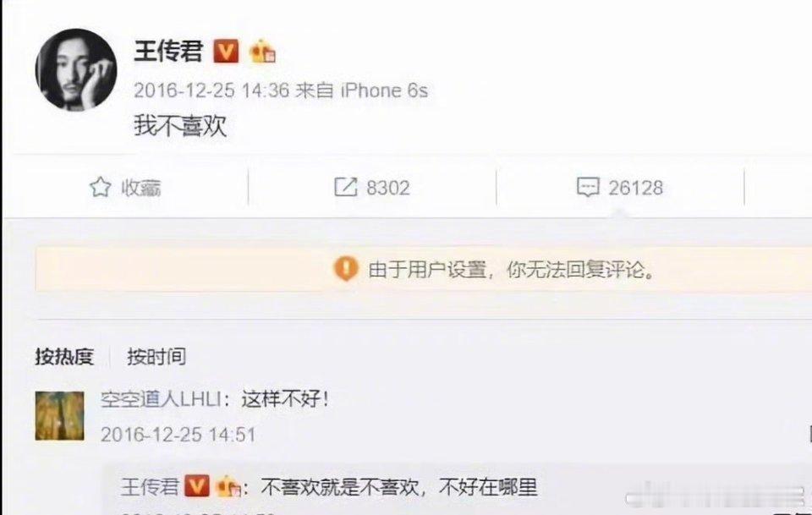Screen dimensions: 812x515
Task: Click the commenter's avatar thumbnail
Action: coord(59,415)
